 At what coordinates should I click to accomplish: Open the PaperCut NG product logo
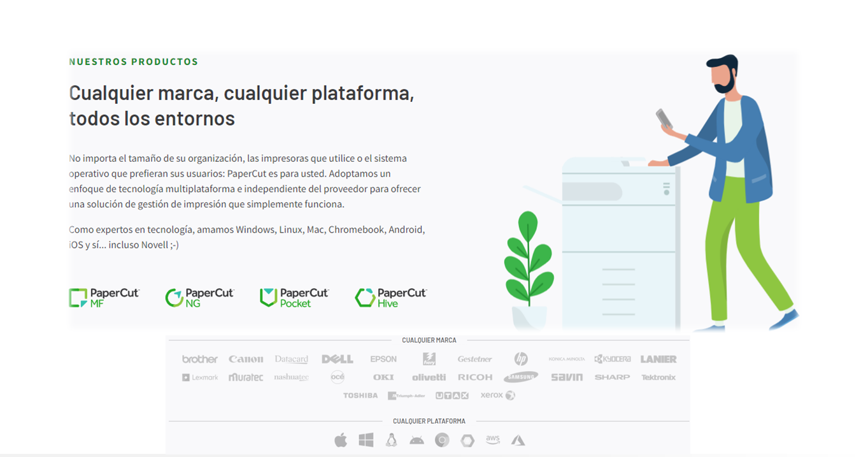coord(199,298)
